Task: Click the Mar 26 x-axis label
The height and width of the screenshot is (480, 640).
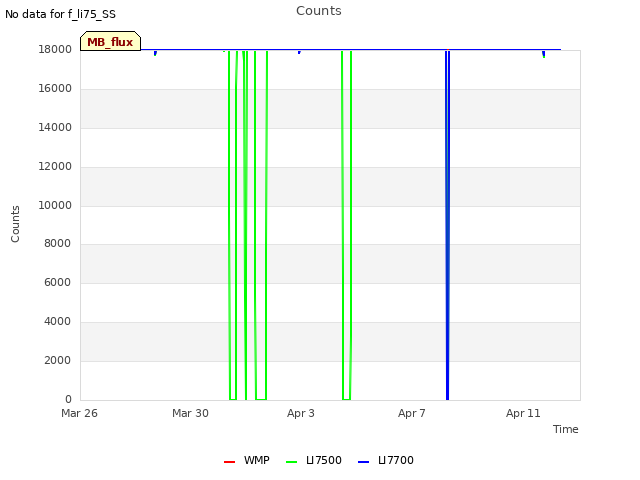Action: point(79,413)
